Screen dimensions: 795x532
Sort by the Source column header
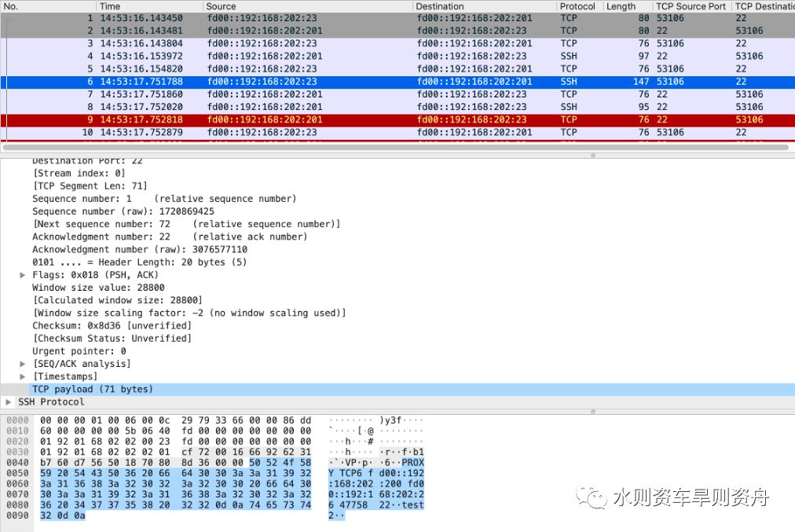(308, 6)
